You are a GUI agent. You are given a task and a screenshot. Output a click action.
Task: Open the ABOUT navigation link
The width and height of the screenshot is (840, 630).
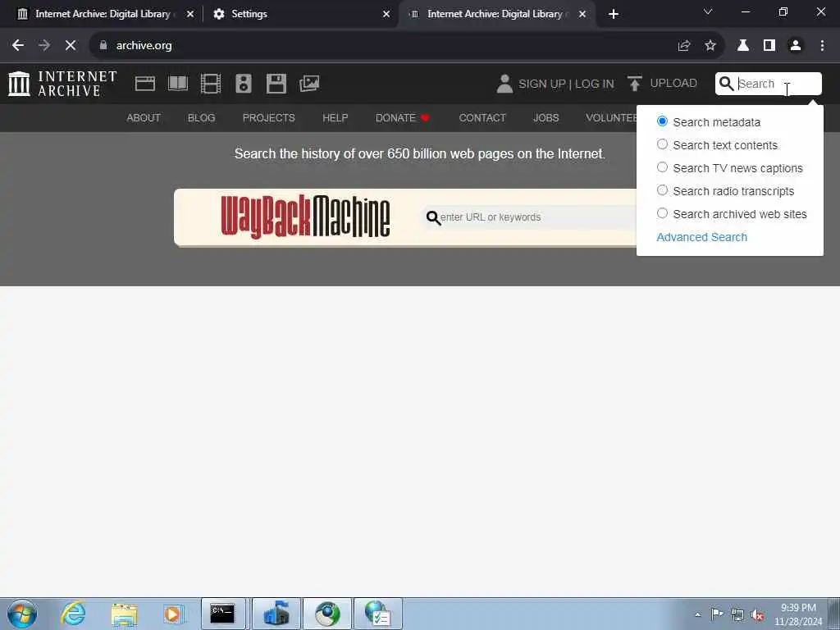tap(144, 118)
